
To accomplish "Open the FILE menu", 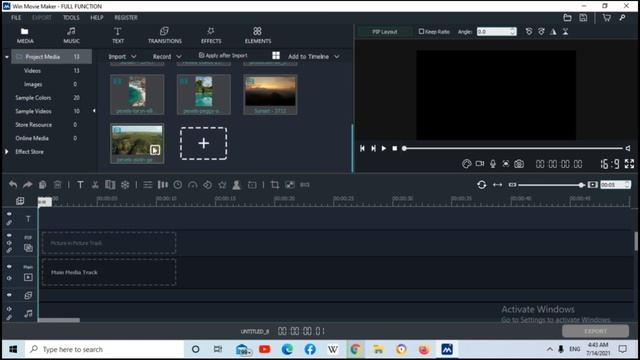I will click(16, 18).
